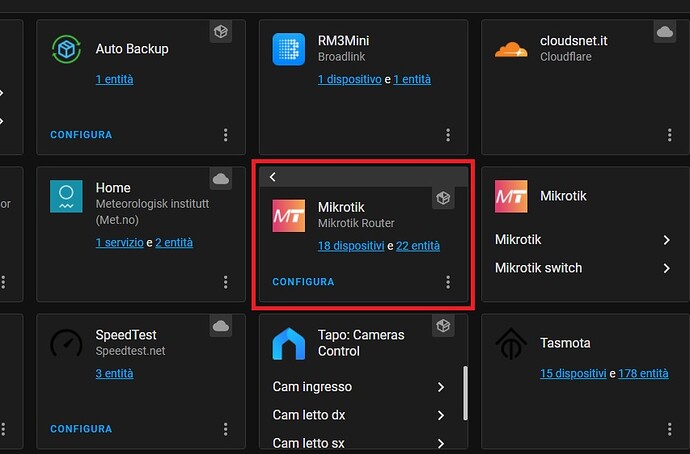Click the MT logo on the grouped Mikrotik card
The height and width of the screenshot is (454, 690).
pyautogui.click(x=510, y=196)
